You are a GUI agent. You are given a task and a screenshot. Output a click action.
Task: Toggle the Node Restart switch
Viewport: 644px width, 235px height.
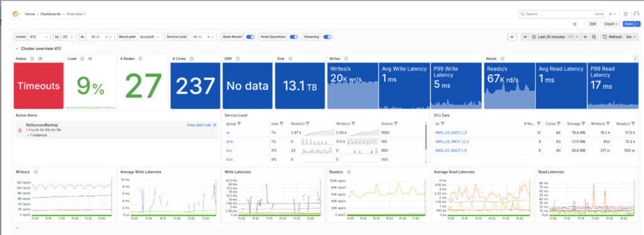point(250,37)
